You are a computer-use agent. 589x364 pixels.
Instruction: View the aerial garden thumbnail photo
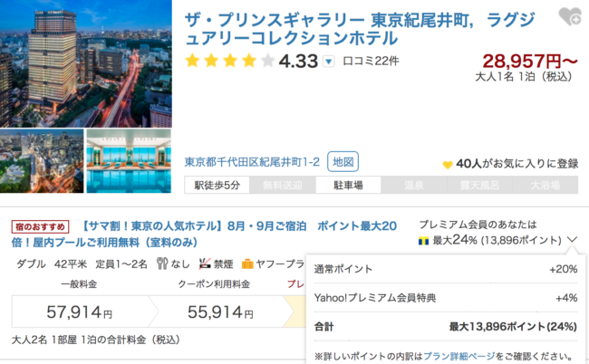point(42,161)
